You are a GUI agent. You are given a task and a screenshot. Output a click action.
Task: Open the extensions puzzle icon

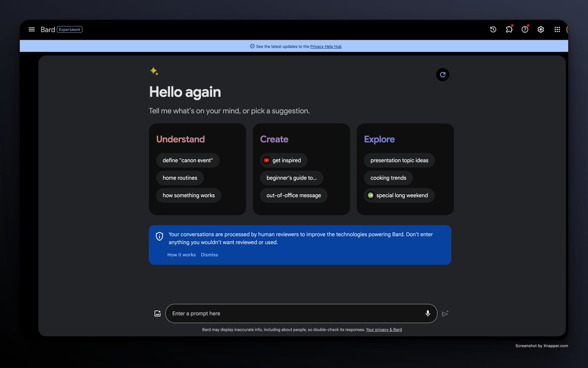(509, 29)
